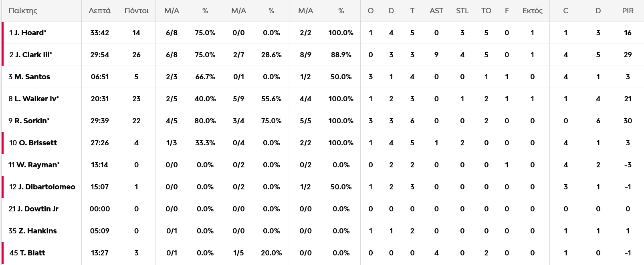Open player J. Hoard's profile link
Screen dimensions: 644x265
tap(30, 33)
